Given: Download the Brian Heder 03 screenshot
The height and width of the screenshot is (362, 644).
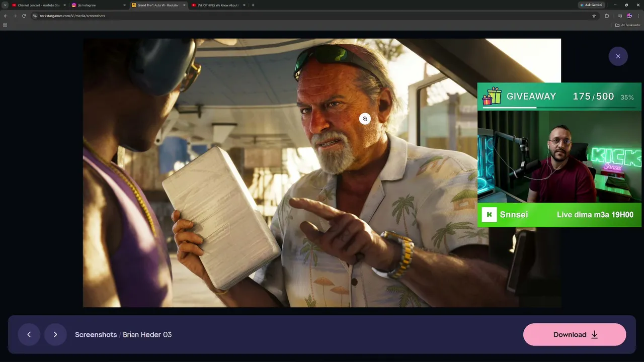Looking at the screenshot, I should [x=575, y=334].
